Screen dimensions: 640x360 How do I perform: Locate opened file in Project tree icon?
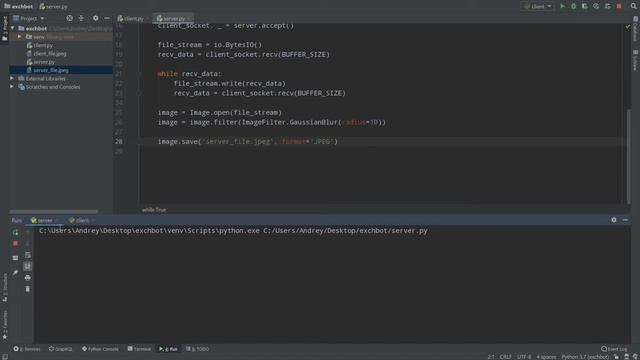coord(70,18)
